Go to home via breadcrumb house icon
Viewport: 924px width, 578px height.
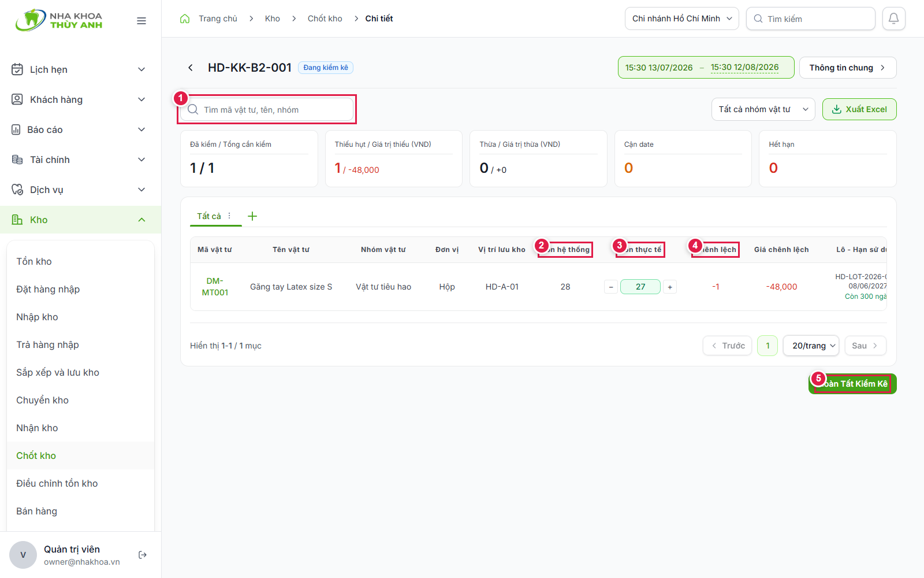point(185,18)
